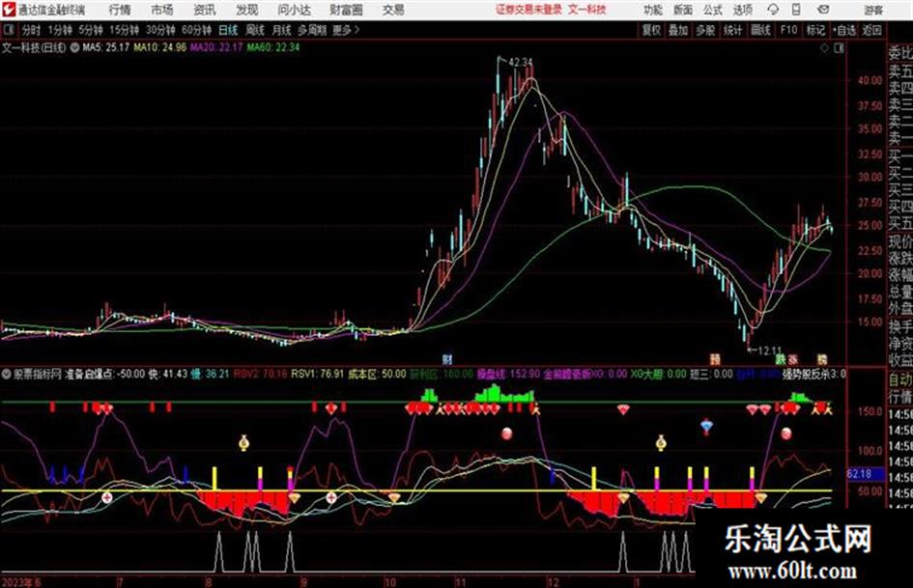
Task: Click MA20: 22.17 value label
Action: tap(216, 47)
